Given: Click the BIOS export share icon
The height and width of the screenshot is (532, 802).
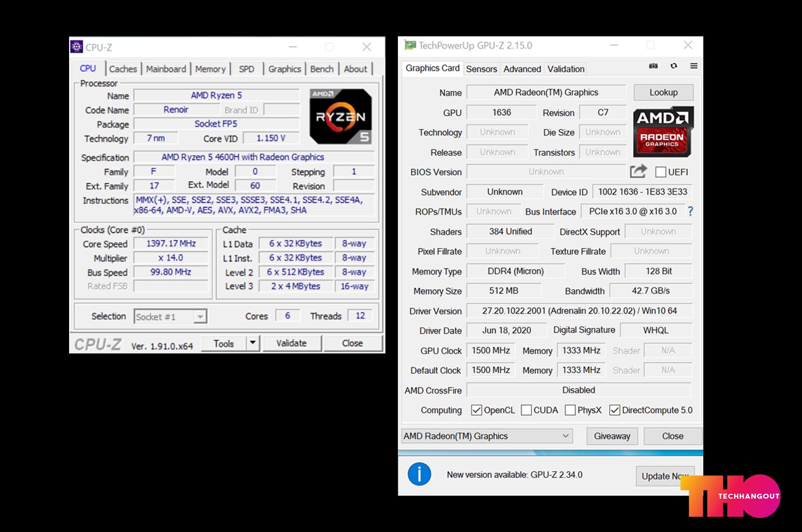Looking at the screenshot, I should click(638, 171).
